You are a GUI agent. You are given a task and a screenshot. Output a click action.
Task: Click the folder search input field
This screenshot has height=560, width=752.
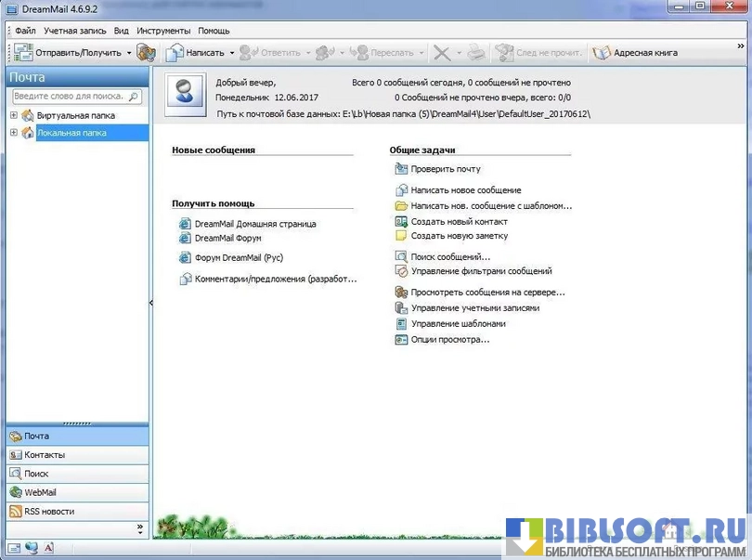(70, 97)
